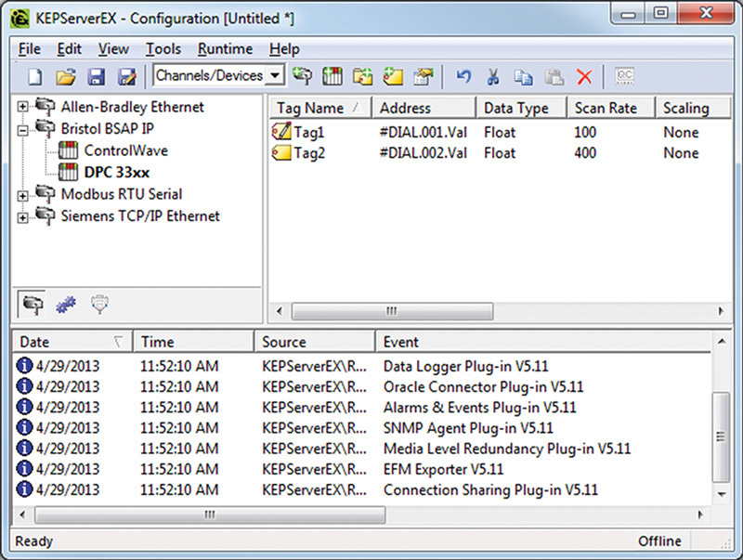This screenshot has width=743, height=560.
Task: Expand the Allen-Bradley Ethernet channel
Action: 23,107
